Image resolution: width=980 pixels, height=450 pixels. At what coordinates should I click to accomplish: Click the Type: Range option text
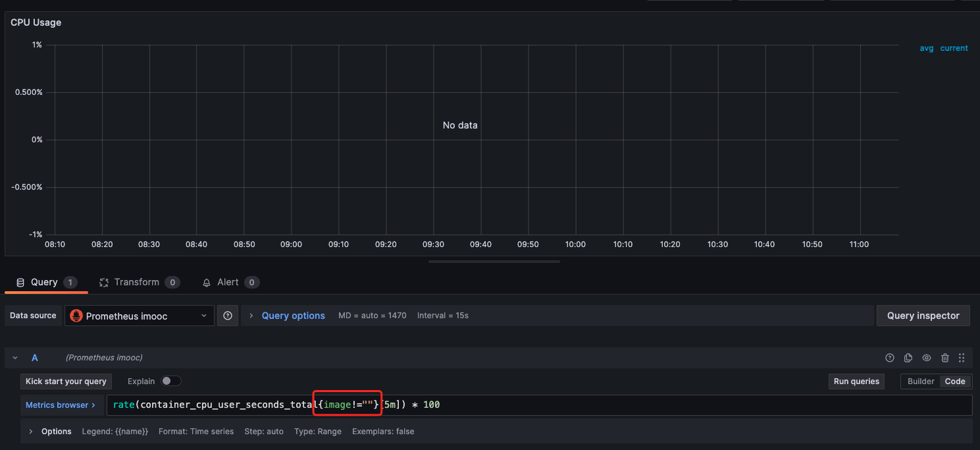(318, 432)
